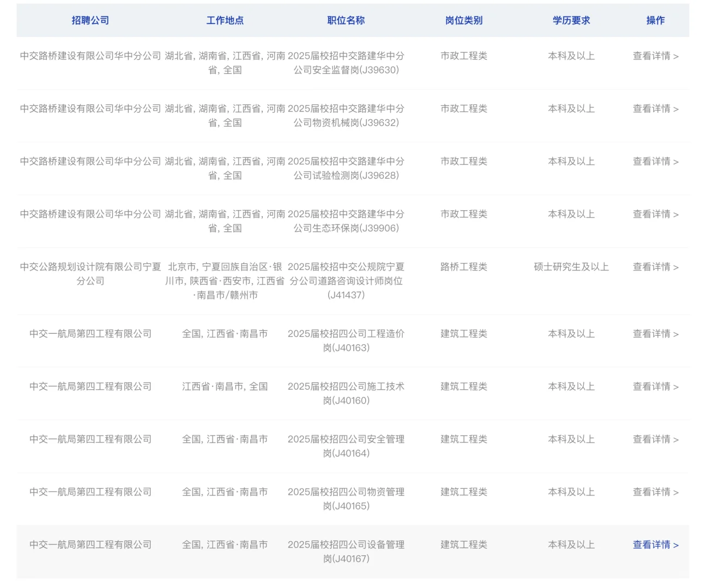
Task: Open 查看详情 for 设备管理岗(J40167)
Action: [x=655, y=545]
